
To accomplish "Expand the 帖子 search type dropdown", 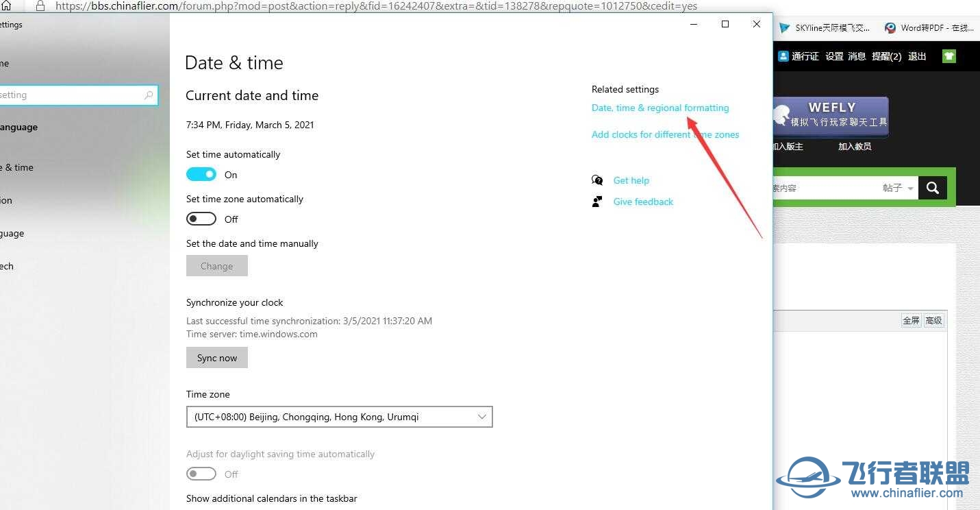I will 898,188.
